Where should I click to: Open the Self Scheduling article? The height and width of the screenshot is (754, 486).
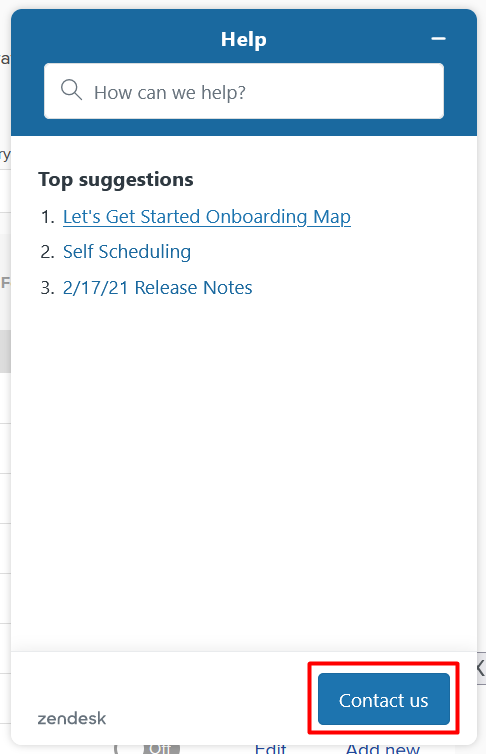[127, 251]
